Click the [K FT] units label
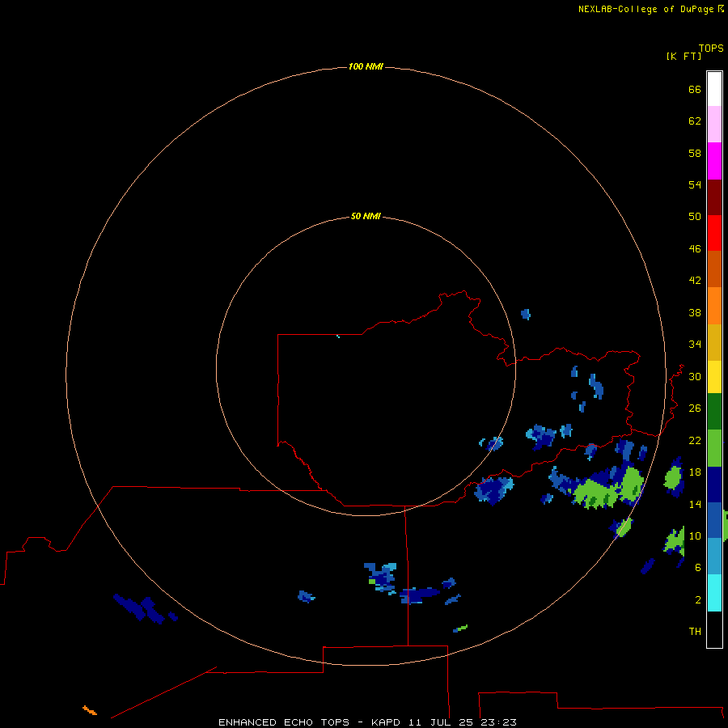Viewport: 728px width, 728px height. (x=684, y=56)
